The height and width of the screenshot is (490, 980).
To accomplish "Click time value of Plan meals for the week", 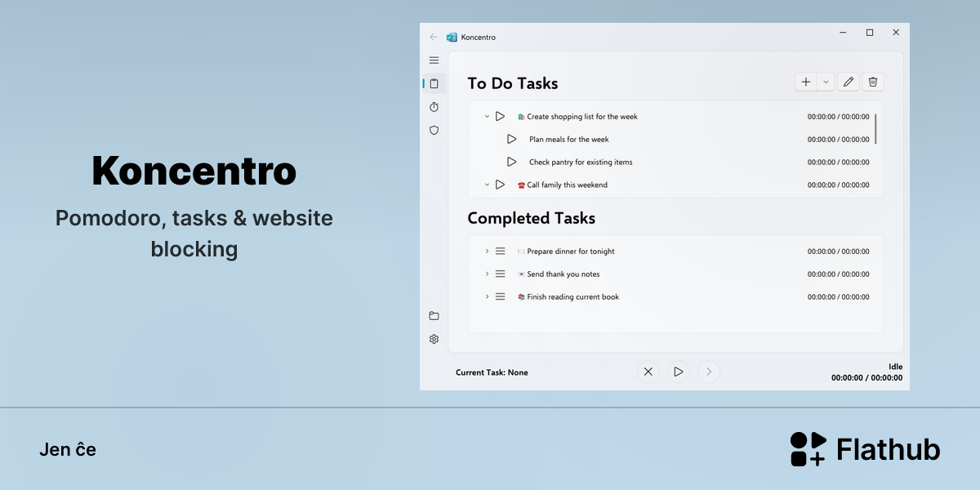I will pyautogui.click(x=839, y=140).
